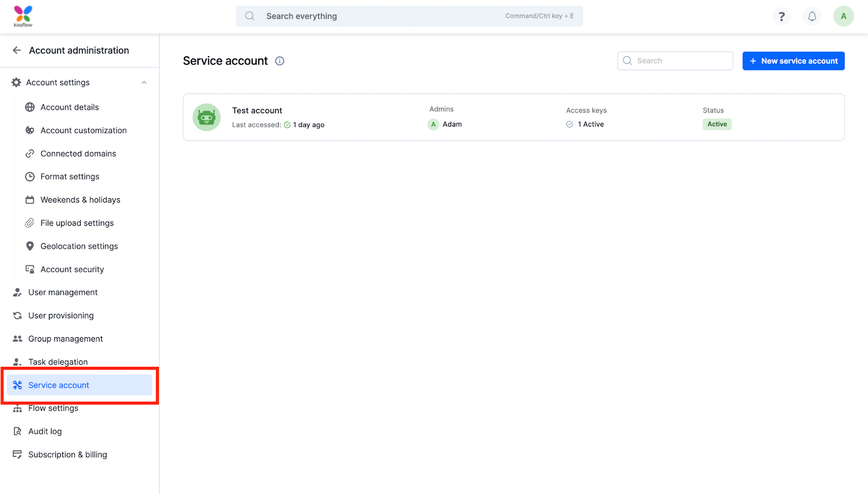The image size is (868, 494).
Task: Click the New service account button
Action: pos(793,61)
